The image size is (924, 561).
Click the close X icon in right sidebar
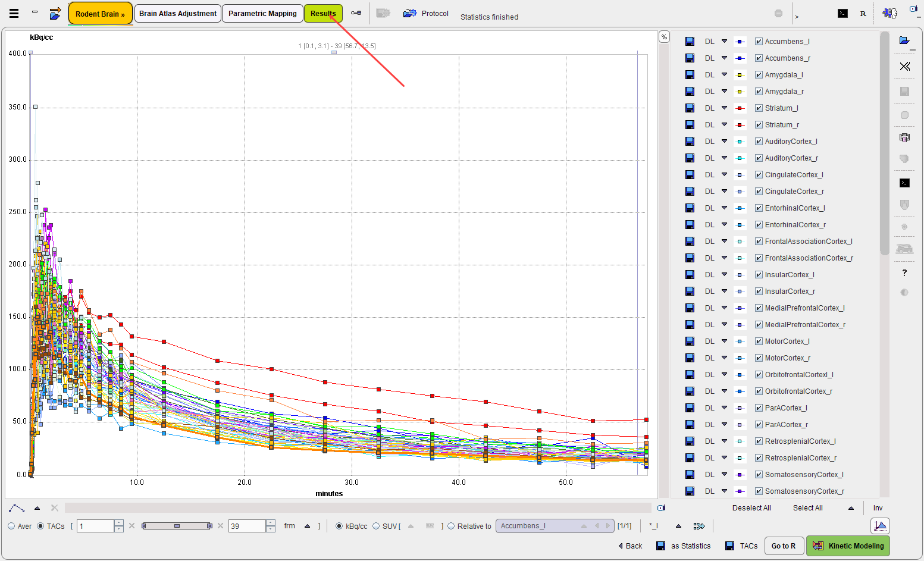pyautogui.click(x=904, y=66)
